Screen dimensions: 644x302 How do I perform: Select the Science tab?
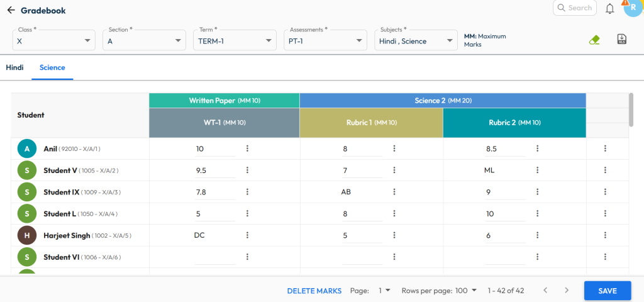(x=52, y=67)
